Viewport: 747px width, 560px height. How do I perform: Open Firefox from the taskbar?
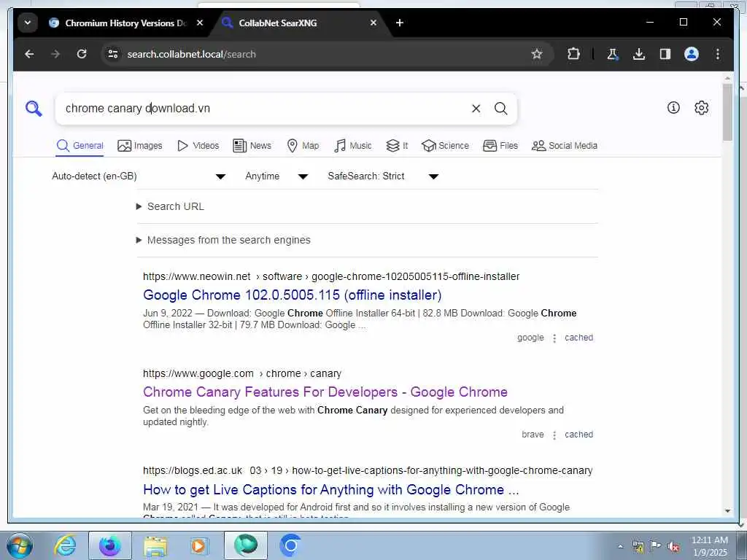pos(110,545)
